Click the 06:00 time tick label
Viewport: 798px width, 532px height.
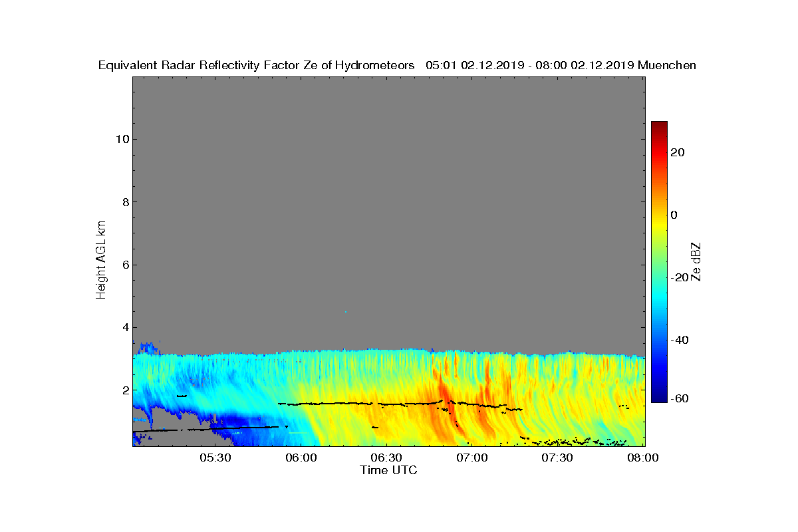(x=301, y=458)
